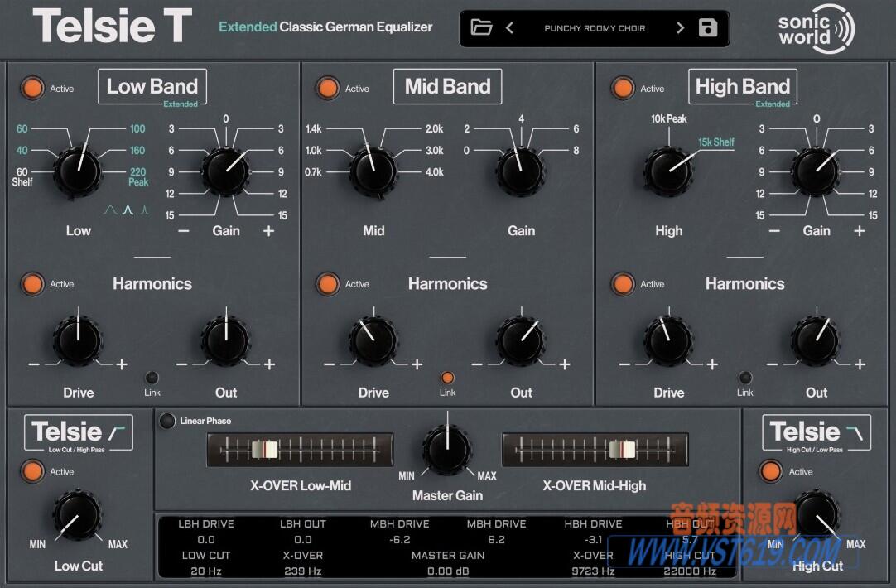This screenshot has height=588, width=896.
Task: Select the previous preset arrow
Action: (509, 27)
